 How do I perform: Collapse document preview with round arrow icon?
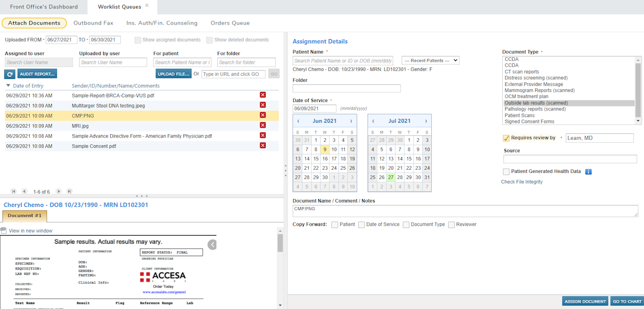pyautogui.click(x=212, y=245)
